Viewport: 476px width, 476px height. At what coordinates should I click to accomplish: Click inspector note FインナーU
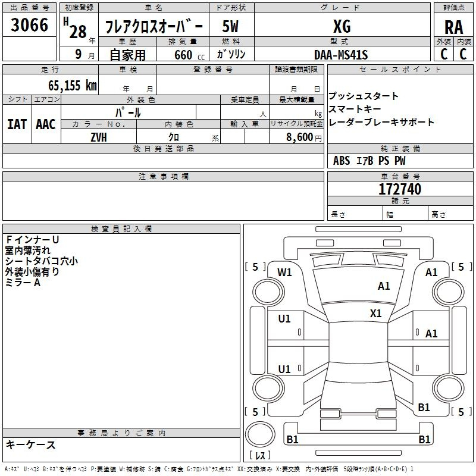[x=32, y=240]
